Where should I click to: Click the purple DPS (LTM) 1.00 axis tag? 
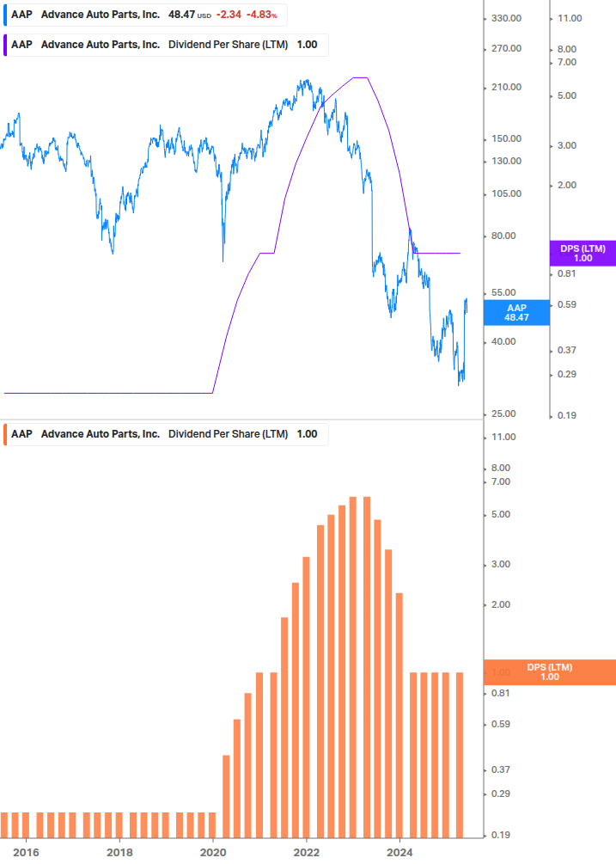[582, 254]
